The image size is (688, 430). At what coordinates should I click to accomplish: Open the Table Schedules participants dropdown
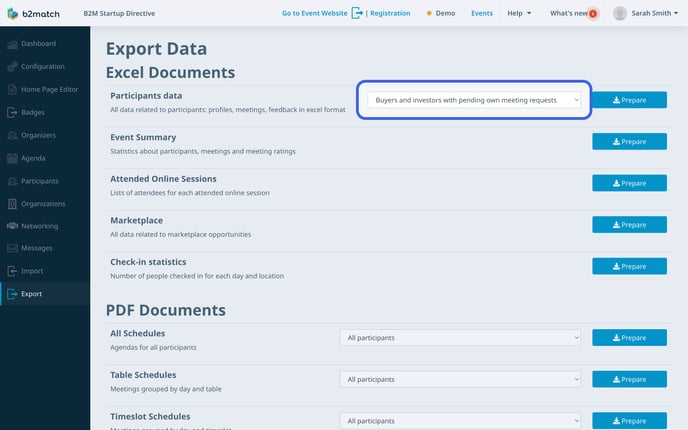click(460, 379)
